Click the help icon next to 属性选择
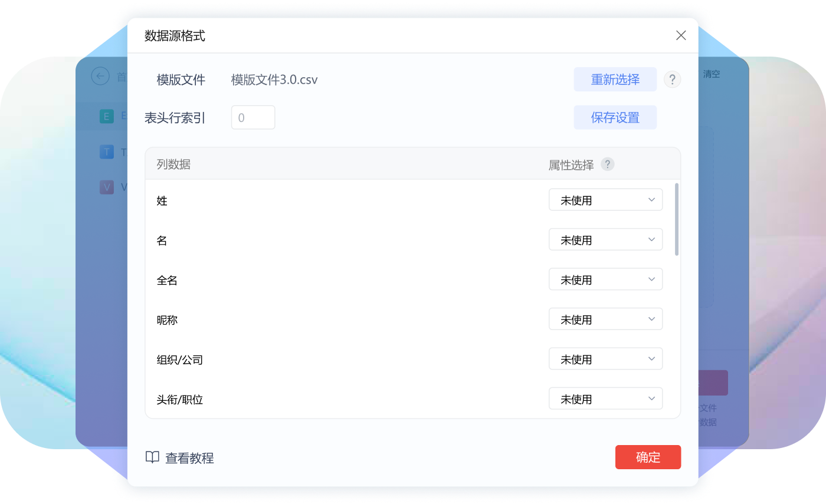This screenshot has width=826, height=504. pyautogui.click(x=608, y=164)
